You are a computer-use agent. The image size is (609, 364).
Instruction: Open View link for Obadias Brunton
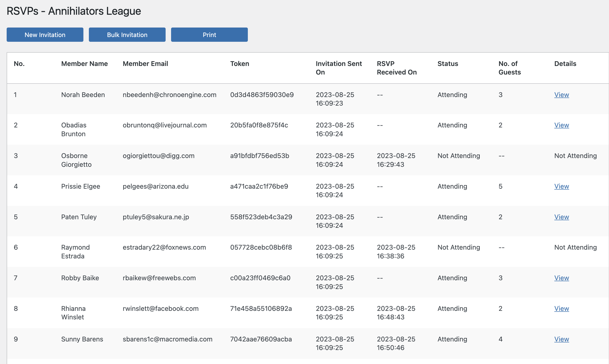[x=561, y=125]
